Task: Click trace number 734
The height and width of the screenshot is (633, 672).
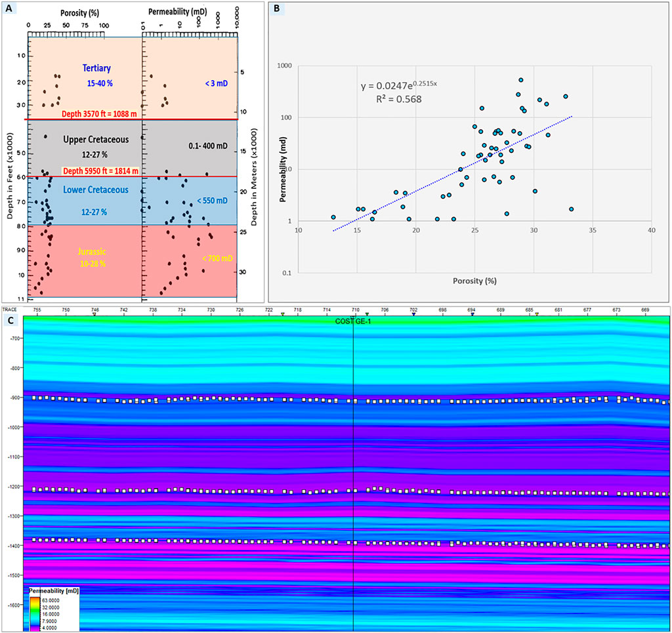Action: tap(182, 310)
